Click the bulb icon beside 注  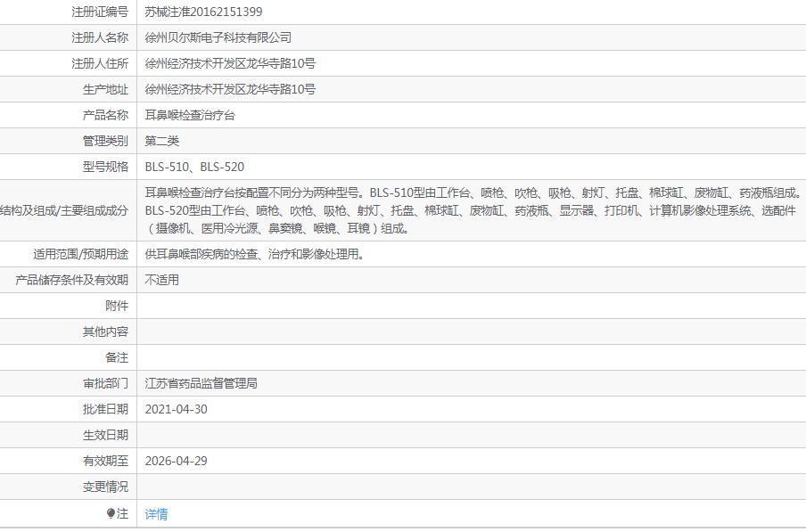pos(111,513)
